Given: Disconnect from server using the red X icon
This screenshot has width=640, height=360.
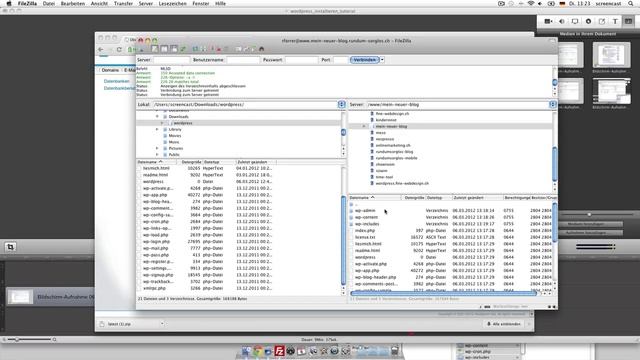Looking at the screenshot, I should click(219, 49).
